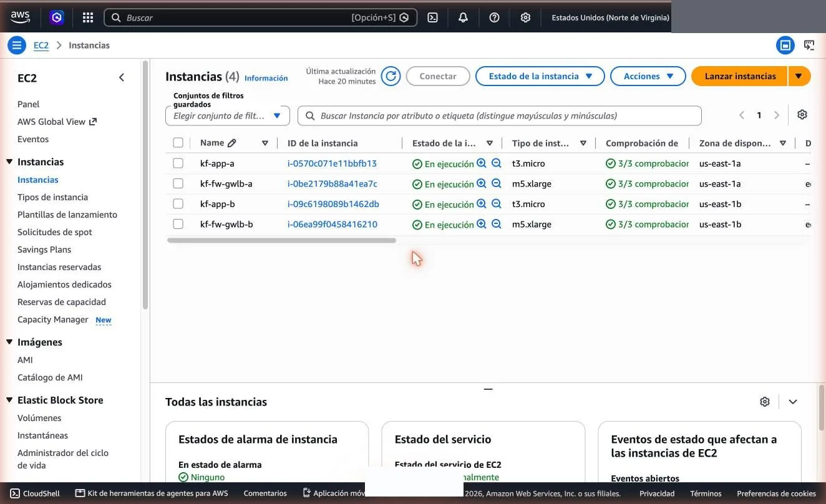This screenshot has height=504, width=826.
Task: Open the Elegir conjunto de filtros dropdown
Action: [228, 115]
